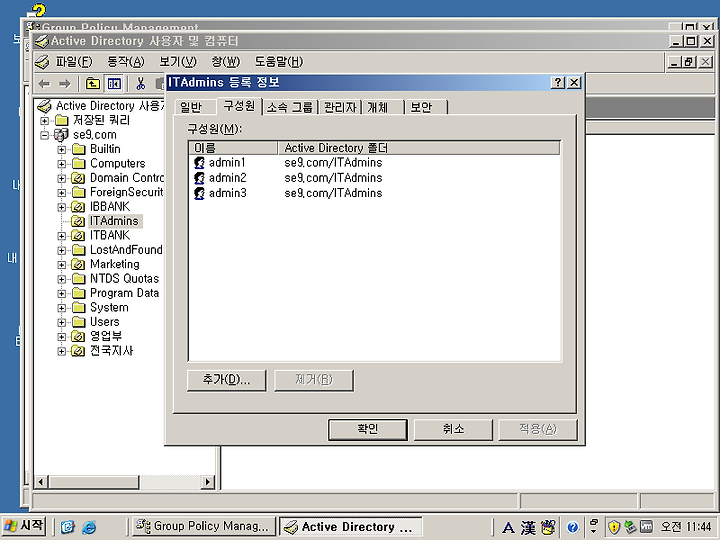Select the 전국지사 tree item
The image size is (720, 540).
(x=112, y=351)
